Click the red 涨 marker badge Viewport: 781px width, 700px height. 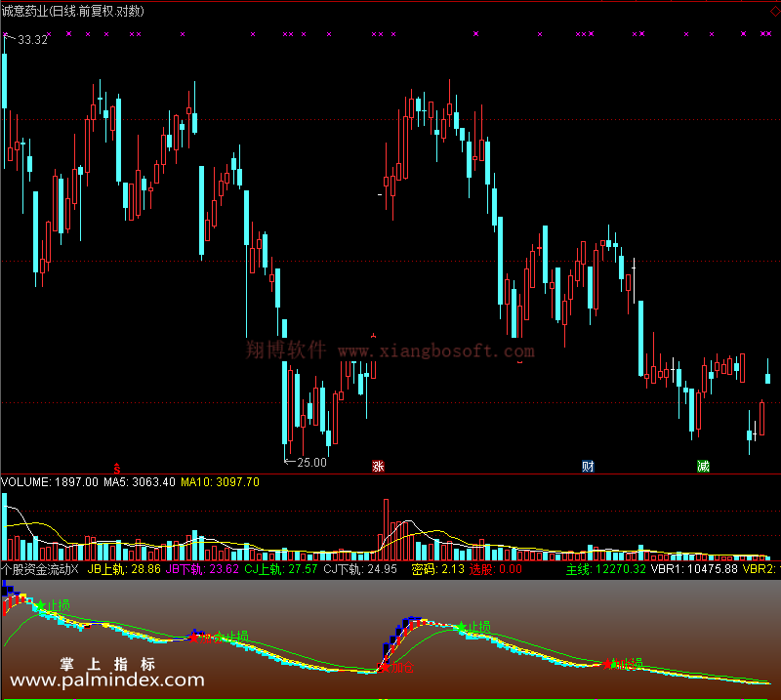point(378,467)
